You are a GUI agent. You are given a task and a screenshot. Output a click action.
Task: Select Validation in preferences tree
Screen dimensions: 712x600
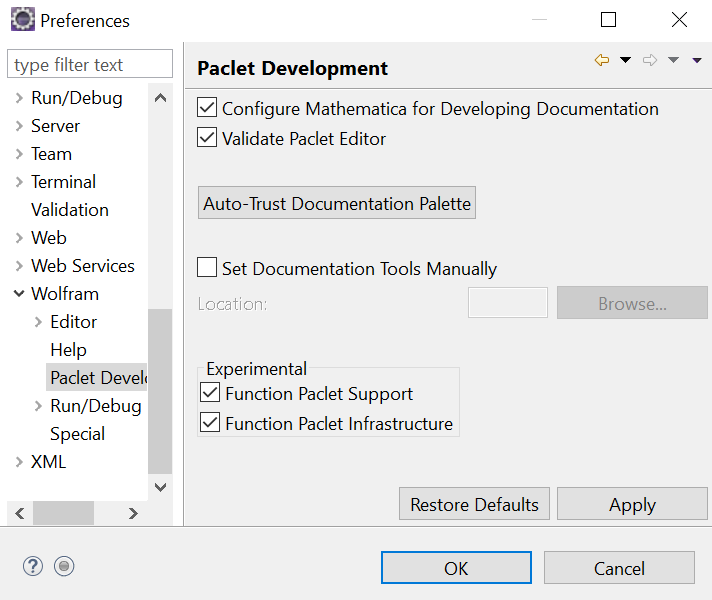click(70, 210)
